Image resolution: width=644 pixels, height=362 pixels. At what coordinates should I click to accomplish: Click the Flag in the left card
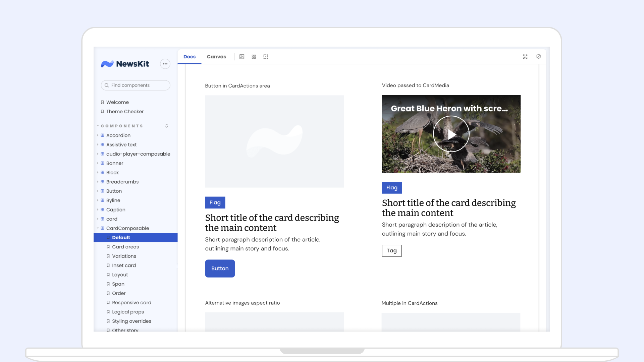tap(215, 202)
